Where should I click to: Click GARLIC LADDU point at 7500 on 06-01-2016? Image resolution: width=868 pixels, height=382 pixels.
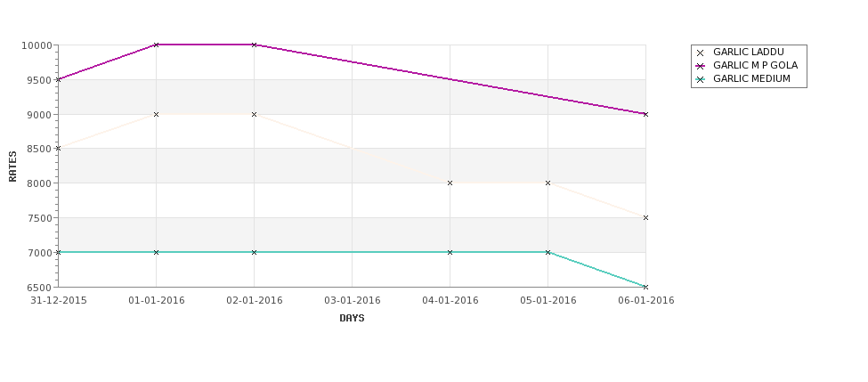coord(645,217)
